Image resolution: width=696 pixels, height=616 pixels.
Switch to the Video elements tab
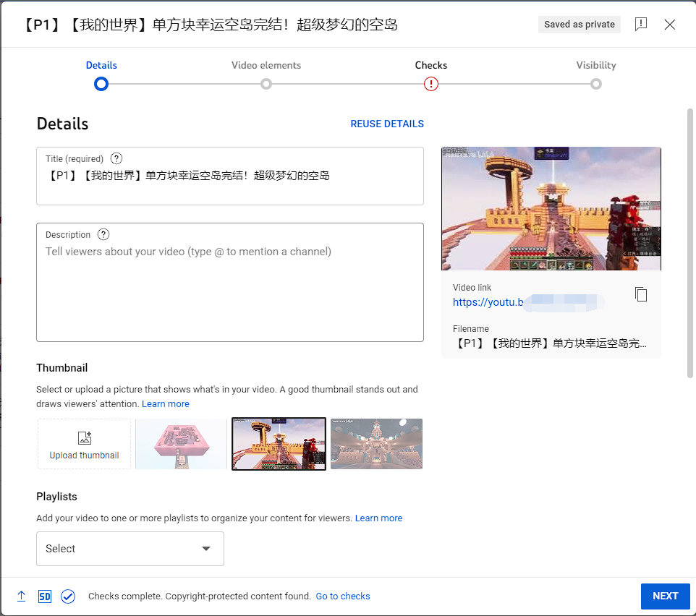tap(266, 65)
